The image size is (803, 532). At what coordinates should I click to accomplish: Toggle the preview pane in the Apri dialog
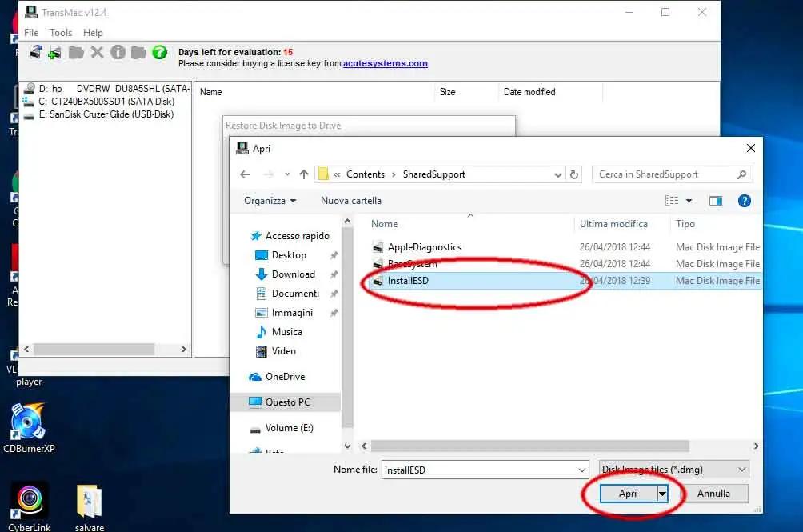(714, 201)
